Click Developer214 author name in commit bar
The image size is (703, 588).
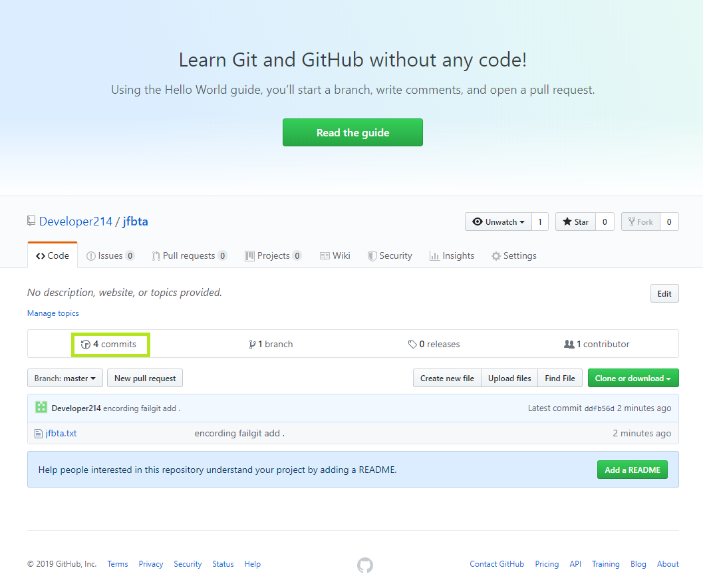(76, 408)
